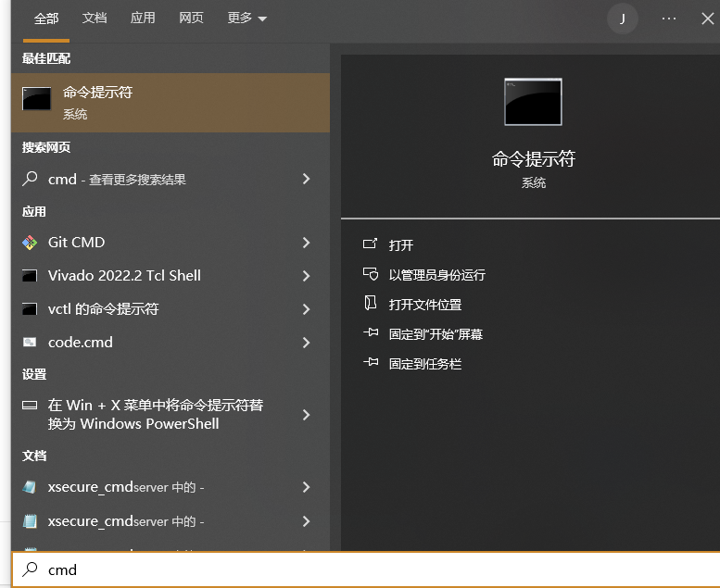Open vctl 的命令提示符 result

point(171,309)
